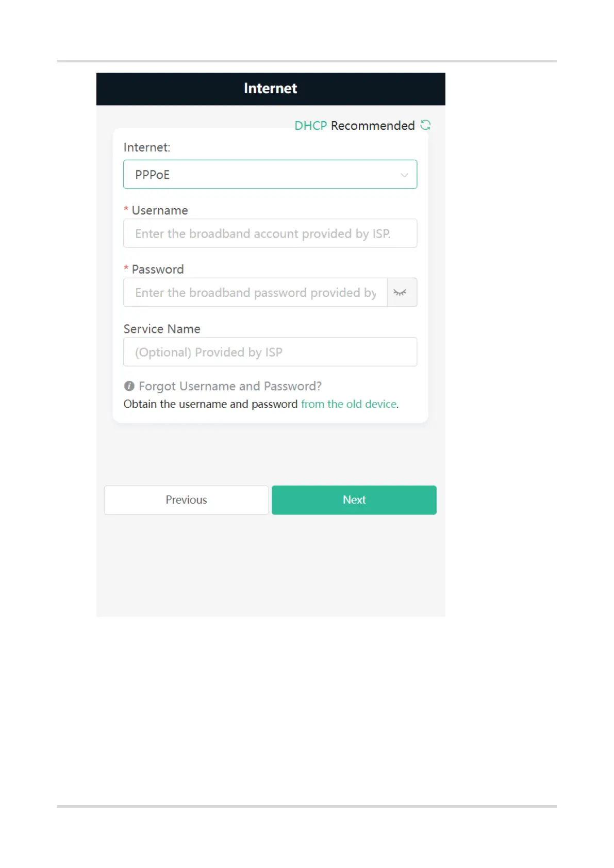This screenshot has height=868, width=614.
Task: Click the 'Forgot Username and Password?' text
Action: point(230,386)
